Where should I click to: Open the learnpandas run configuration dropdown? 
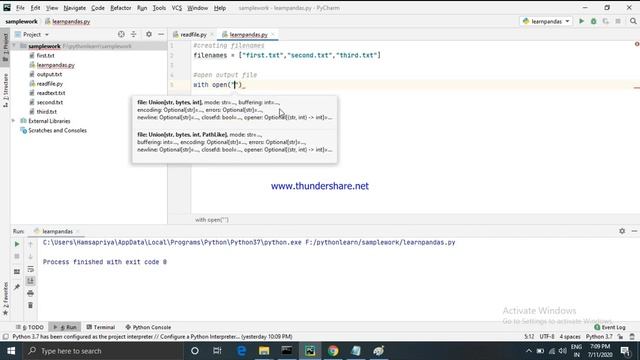pyautogui.click(x=546, y=21)
